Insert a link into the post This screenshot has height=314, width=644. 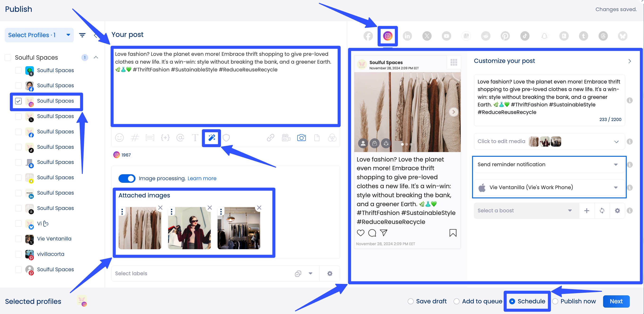coord(270,138)
